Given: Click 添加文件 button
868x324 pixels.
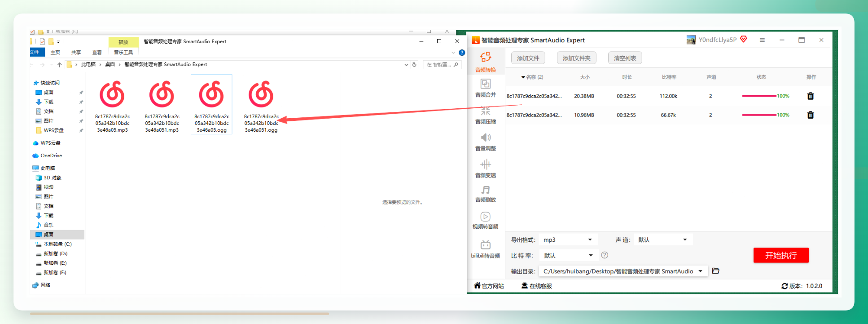Looking at the screenshot, I should click(x=528, y=58).
